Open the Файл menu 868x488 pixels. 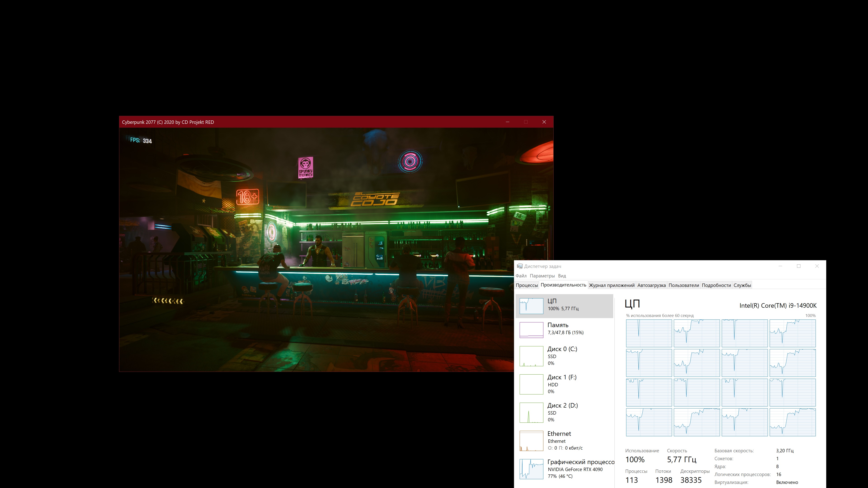[521, 276]
